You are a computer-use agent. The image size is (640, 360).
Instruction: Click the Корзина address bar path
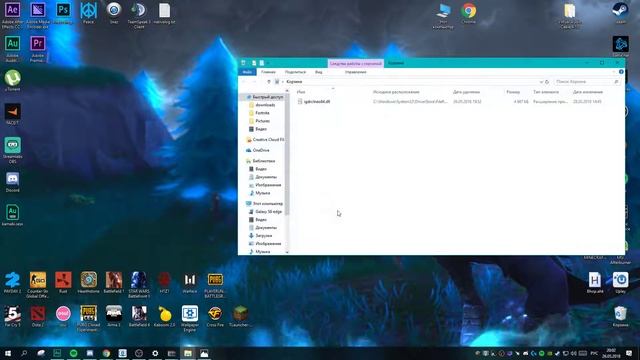point(294,82)
